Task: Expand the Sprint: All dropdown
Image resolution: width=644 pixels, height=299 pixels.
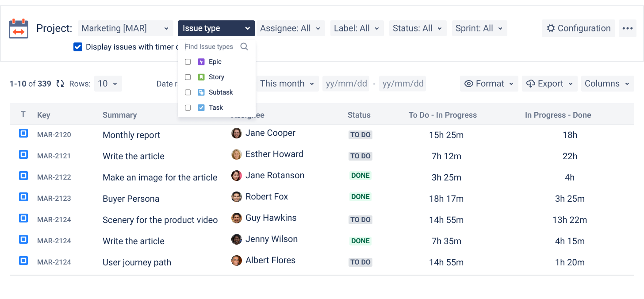Action: tap(479, 28)
